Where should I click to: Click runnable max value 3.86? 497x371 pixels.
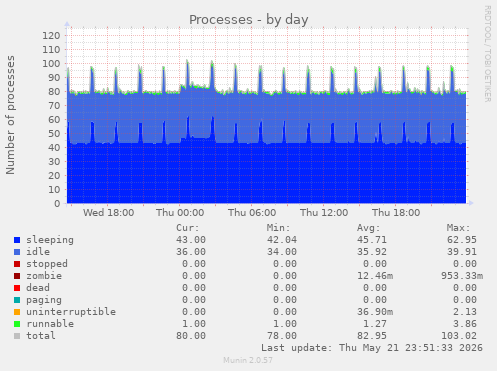(465, 324)
